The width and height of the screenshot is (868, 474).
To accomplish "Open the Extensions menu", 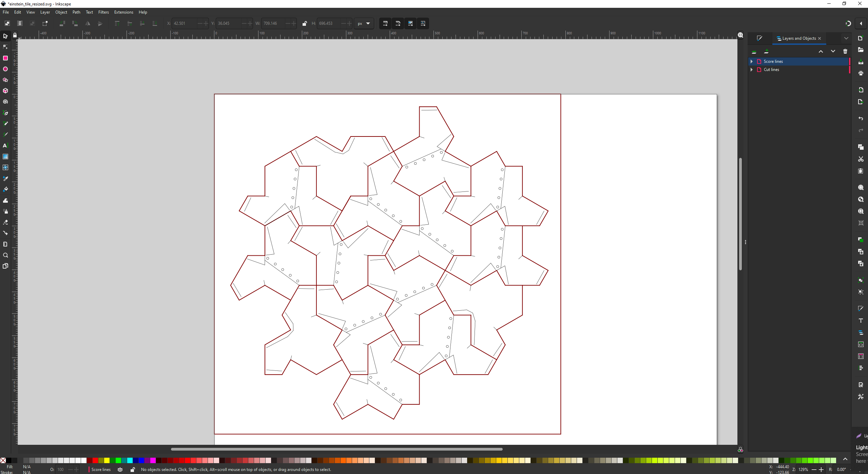I will tap(123, 12).
